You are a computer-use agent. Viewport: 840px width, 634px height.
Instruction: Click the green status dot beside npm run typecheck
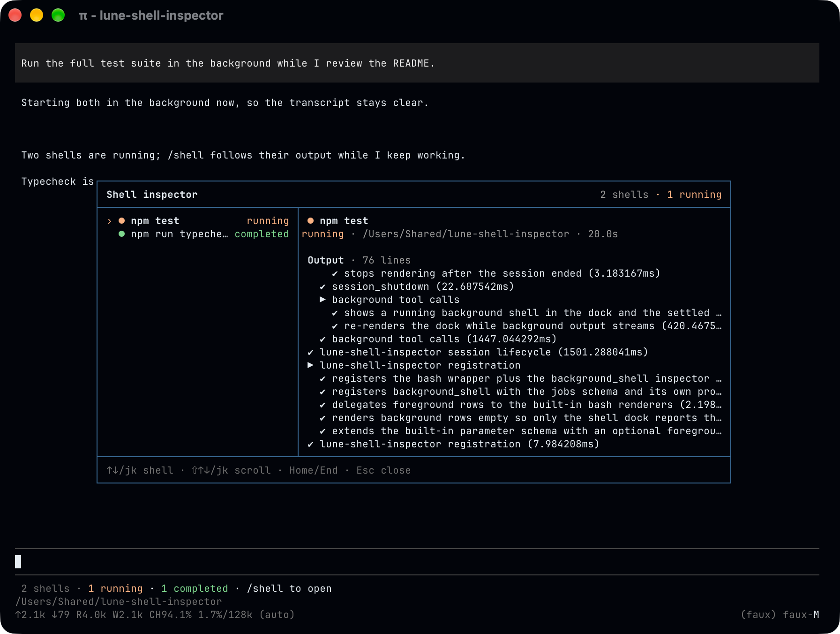pos(122,234)
